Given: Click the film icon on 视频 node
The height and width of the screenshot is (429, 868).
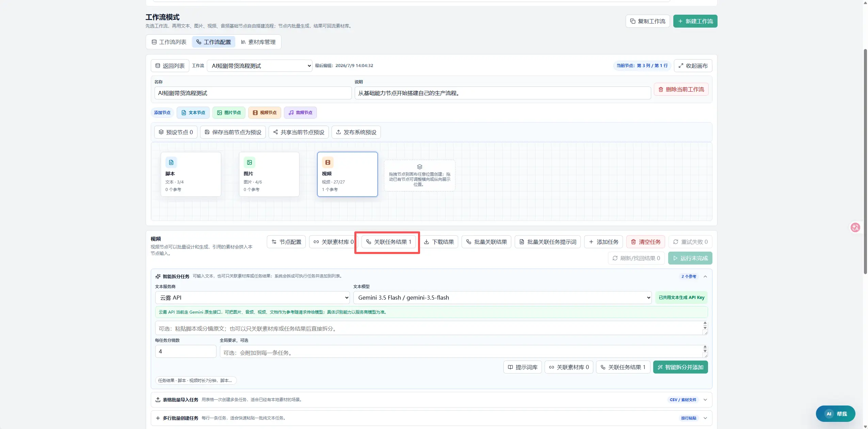Looking at the screenshot, I should click(x=328, y=162).
